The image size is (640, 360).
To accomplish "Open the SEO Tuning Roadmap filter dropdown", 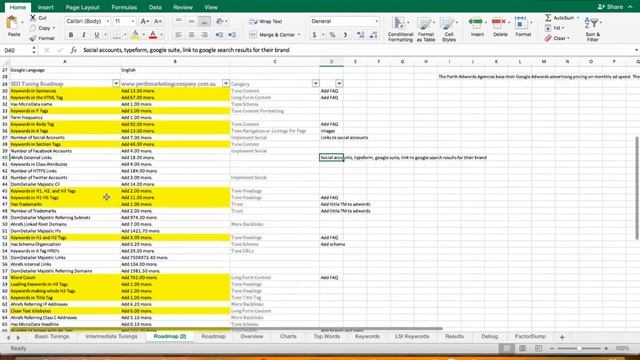I will point(116,84).
